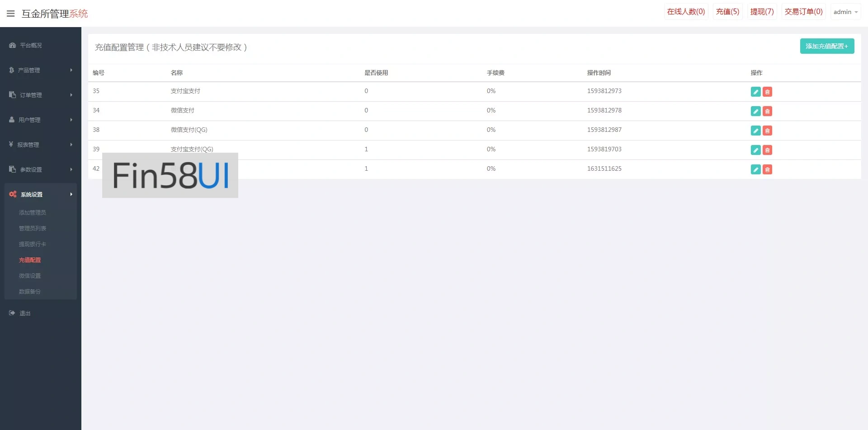Image resolution: width=868 pixels, height=430 pixels.
Task: Delete row 34 微信支付 with trash icon
Action: (767, 111)
